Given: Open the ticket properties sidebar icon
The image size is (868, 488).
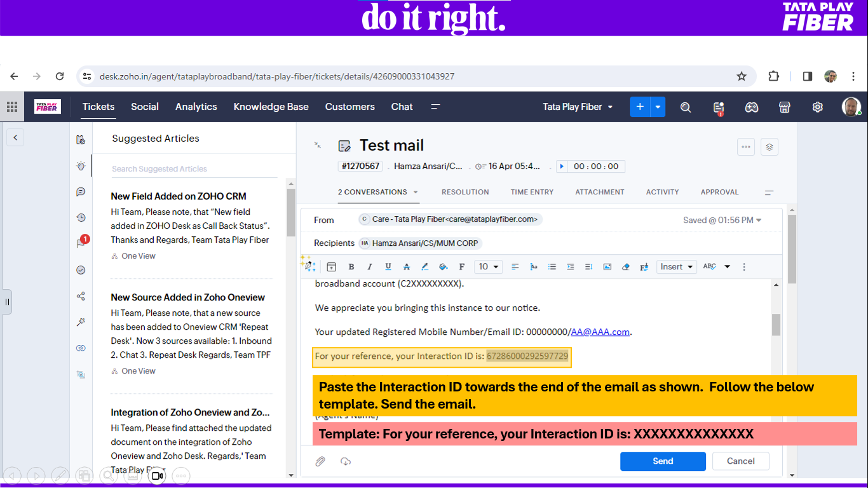Looking at the screenshot, I should (81, 139).
